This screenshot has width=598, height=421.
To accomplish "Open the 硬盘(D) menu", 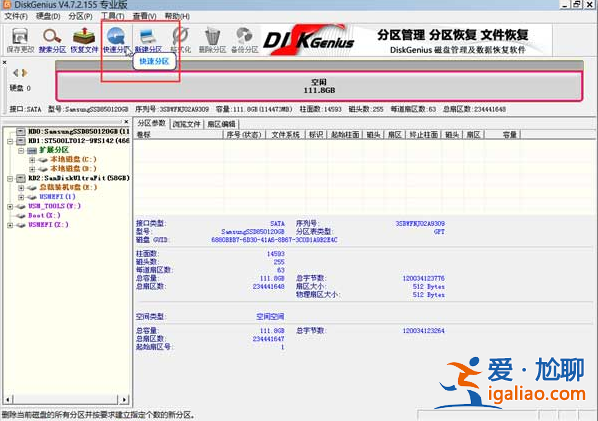I will [x=48, y=16].
